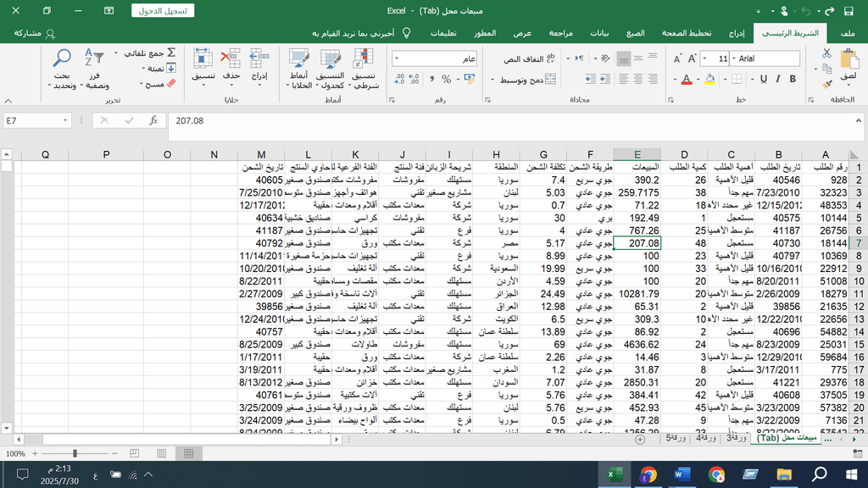868x488 pixels.
Task: Add a new sheet with plus icon
Action: coord(640,440)
